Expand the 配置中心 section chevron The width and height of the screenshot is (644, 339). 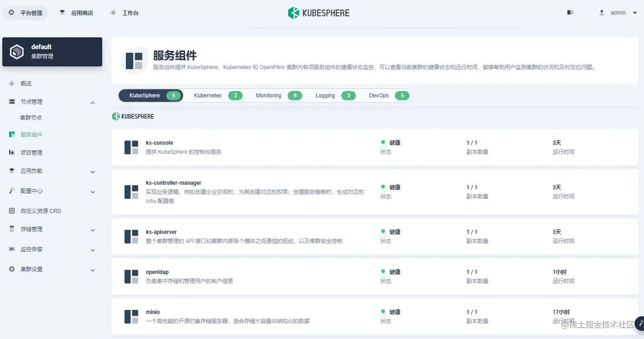point(93,192)
